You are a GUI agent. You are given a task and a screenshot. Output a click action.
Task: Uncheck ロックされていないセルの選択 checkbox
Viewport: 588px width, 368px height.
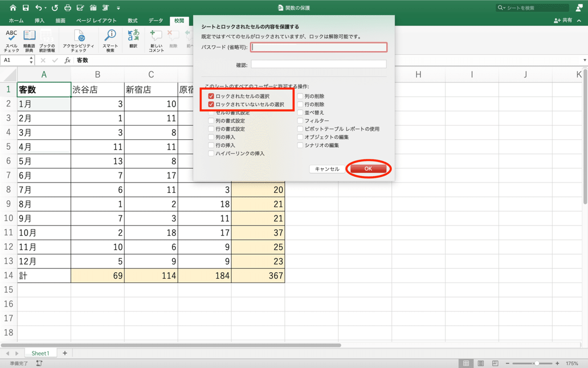[x=211, y=105]
